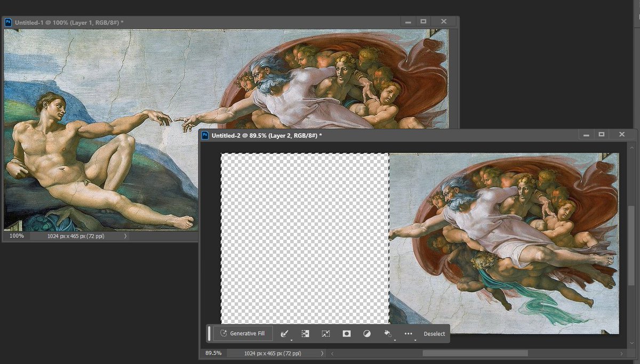Click the Generative Fill button

point(243,334)
